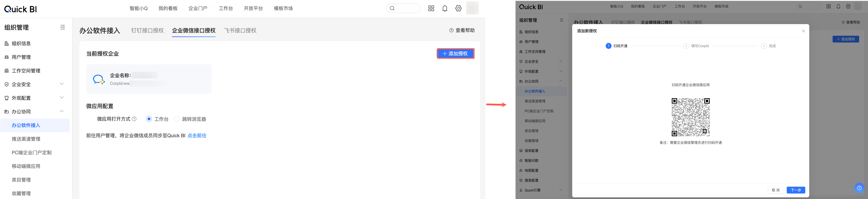Click the QR code in the 添加新授权 dialog
This screenshot has width=868, height=199.
[691, 117]
